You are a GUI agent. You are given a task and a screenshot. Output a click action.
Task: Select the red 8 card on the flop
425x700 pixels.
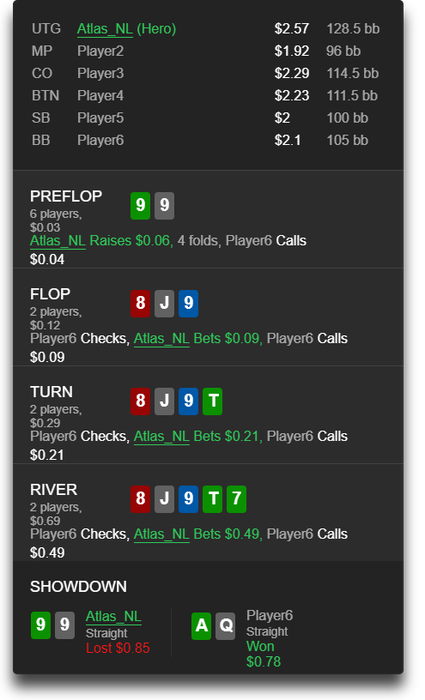pyautogui.click(x=140, y=303)
